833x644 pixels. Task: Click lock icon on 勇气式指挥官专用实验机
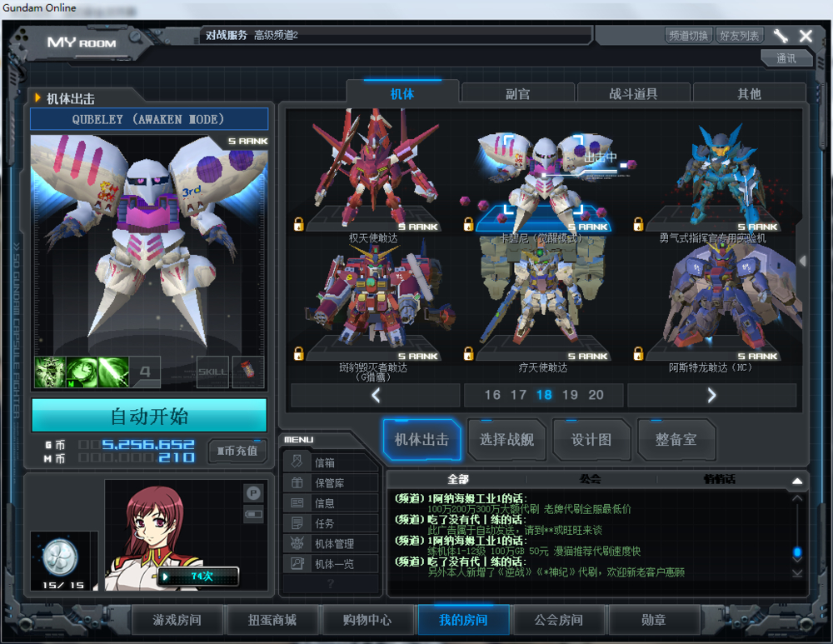(x=639, y=224)
